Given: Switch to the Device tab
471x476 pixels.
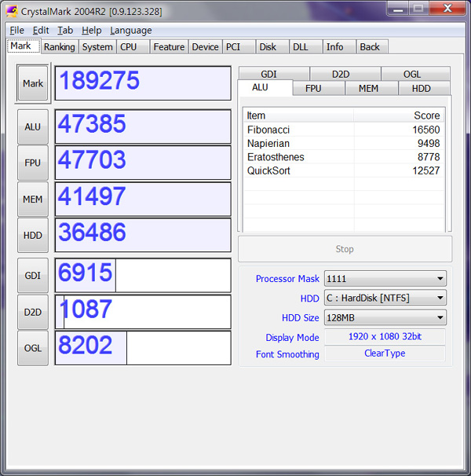Looking at the screenshot, I should click(x=205, y=47).
